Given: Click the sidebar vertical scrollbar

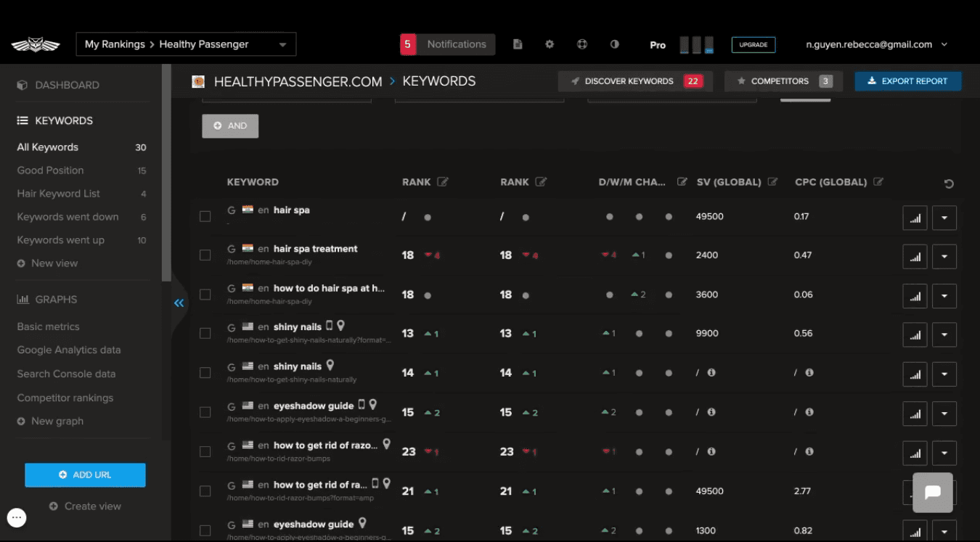Looking at the screenshot, I should (x=166, y=174).
